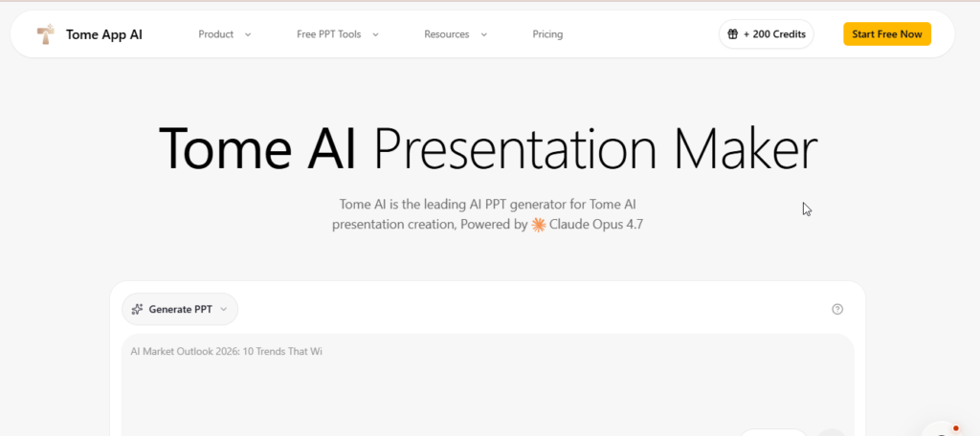Viewport: 980px width, 436px height.
Task: Click the chevron beside Free PPT Tools
Action: point(375,35)
